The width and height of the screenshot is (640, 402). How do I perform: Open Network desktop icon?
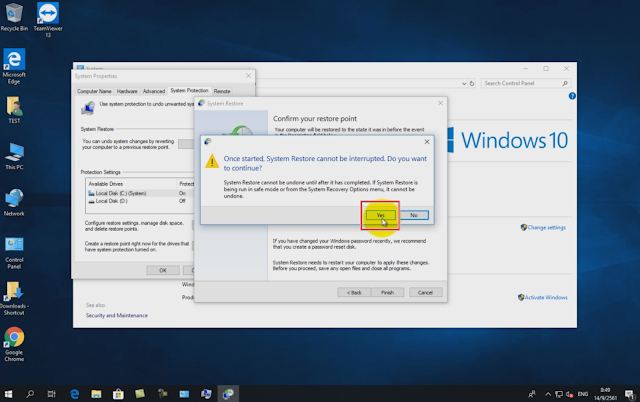[x=14, y=202]
